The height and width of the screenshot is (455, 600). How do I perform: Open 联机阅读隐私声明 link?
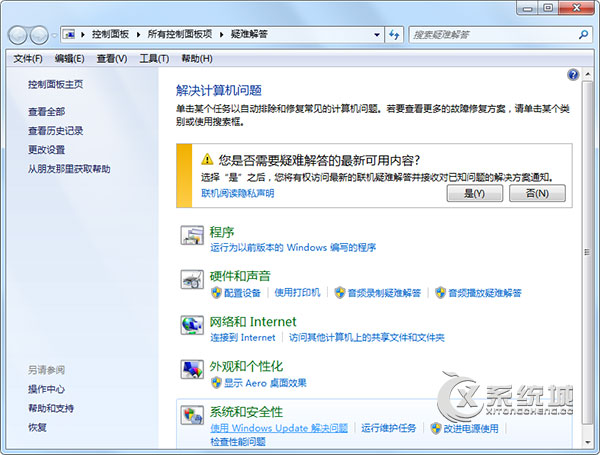pyautogui.click(x=238, y=193)
